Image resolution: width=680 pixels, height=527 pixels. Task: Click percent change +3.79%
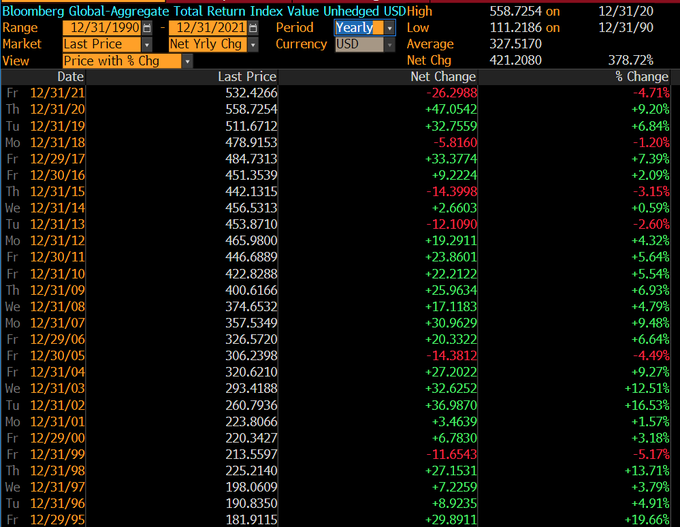point(650,487)
